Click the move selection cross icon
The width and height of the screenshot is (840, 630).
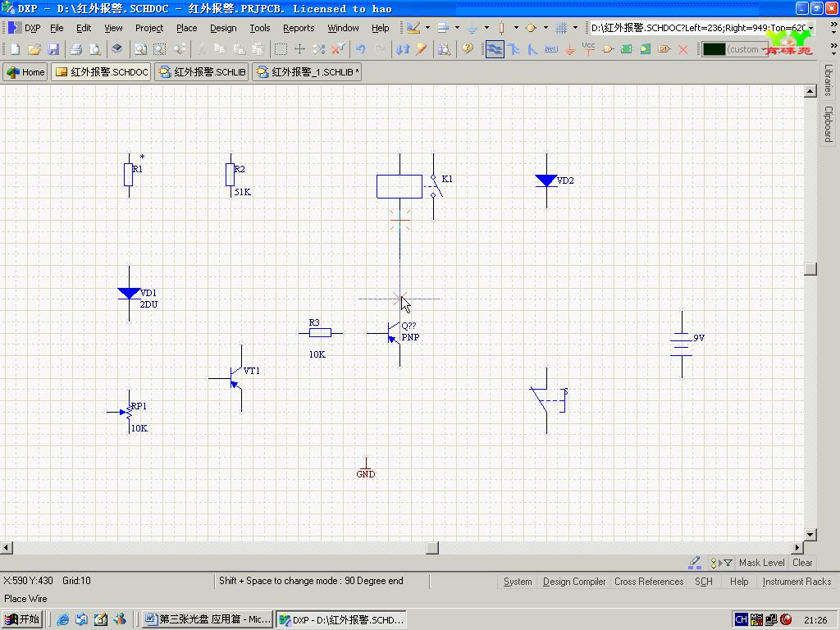[299, 49]
